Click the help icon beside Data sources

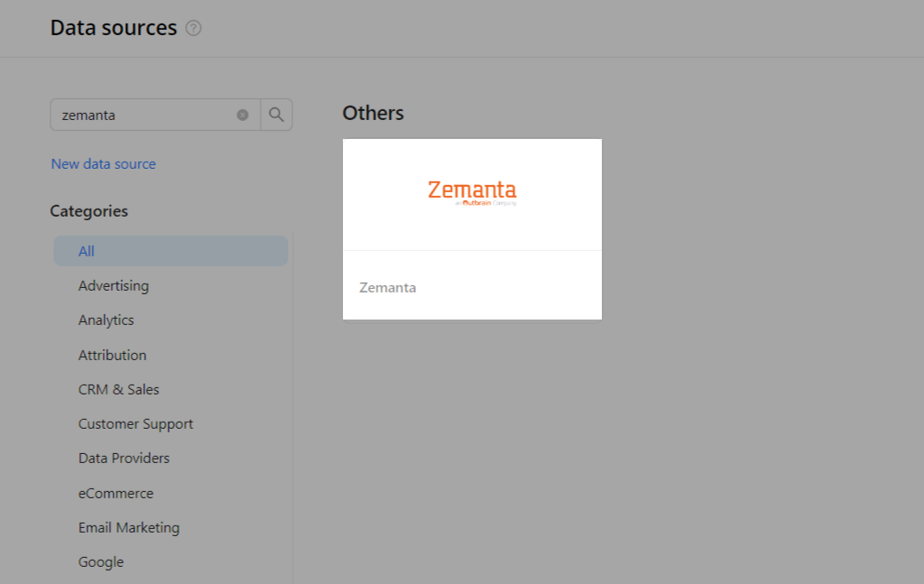click(x=193, y=28)
